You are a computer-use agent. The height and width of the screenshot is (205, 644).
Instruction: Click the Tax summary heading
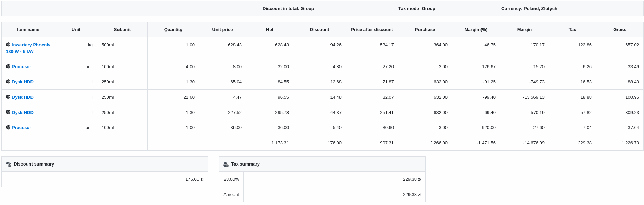pos(245,164)
